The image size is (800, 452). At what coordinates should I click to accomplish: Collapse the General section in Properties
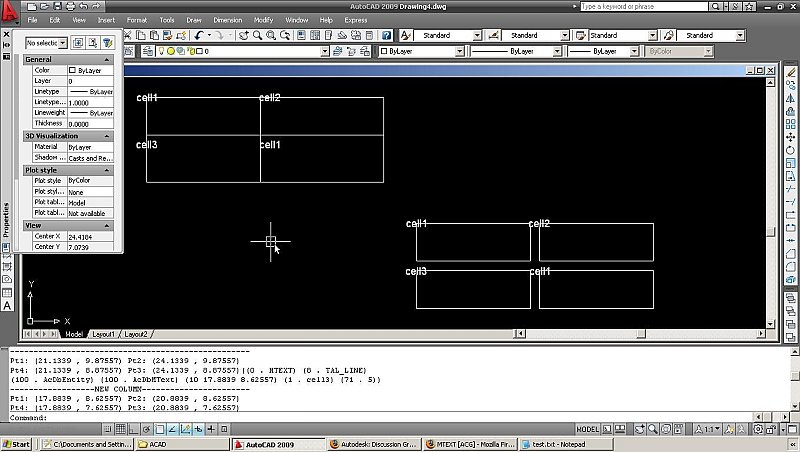108,60
